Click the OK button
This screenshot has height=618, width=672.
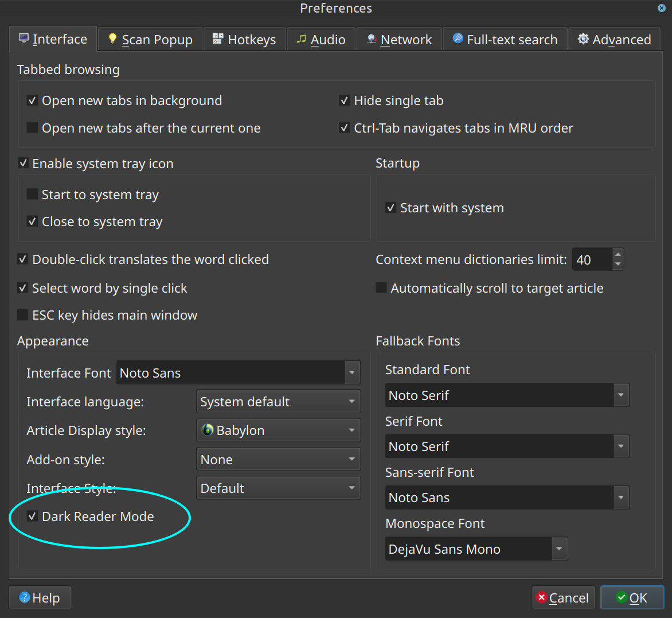(632, 597)
